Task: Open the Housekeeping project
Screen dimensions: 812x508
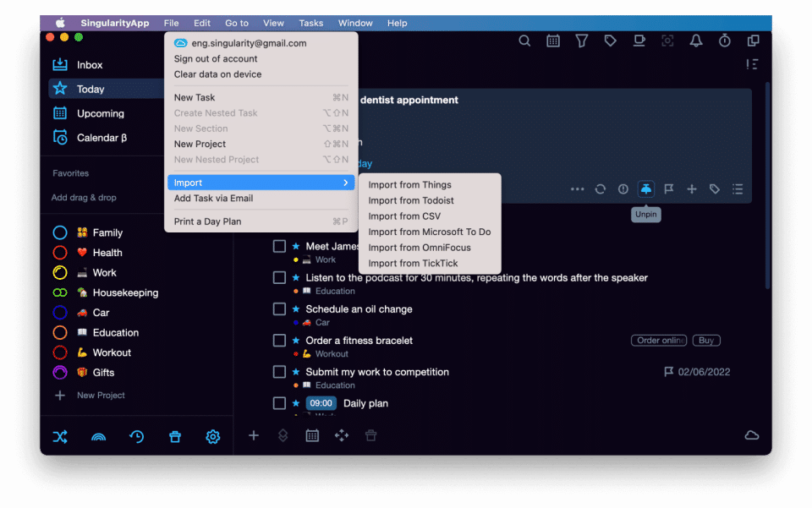Action: point(125,292)
